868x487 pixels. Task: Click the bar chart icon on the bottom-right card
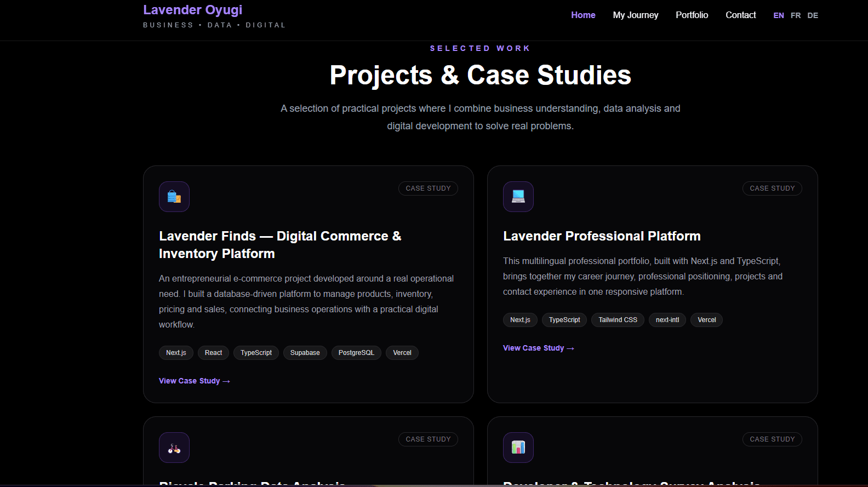(518, 448)
